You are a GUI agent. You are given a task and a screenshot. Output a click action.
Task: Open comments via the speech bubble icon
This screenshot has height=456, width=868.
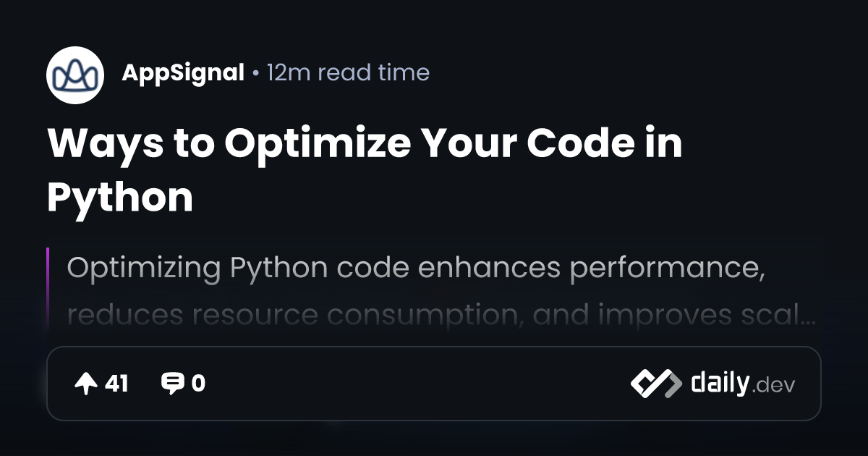172,384
